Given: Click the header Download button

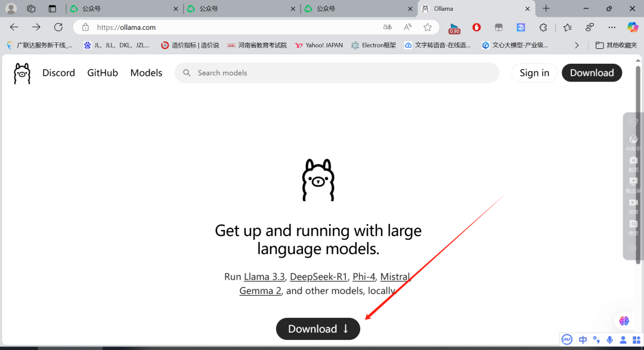Looking at the screenshot, I should 592,73.
